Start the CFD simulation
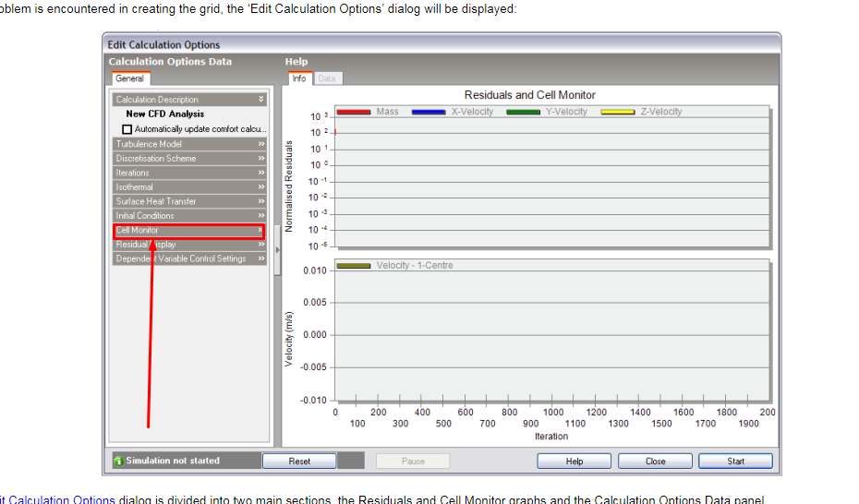 pyautogui.click(x=735, y=462)
